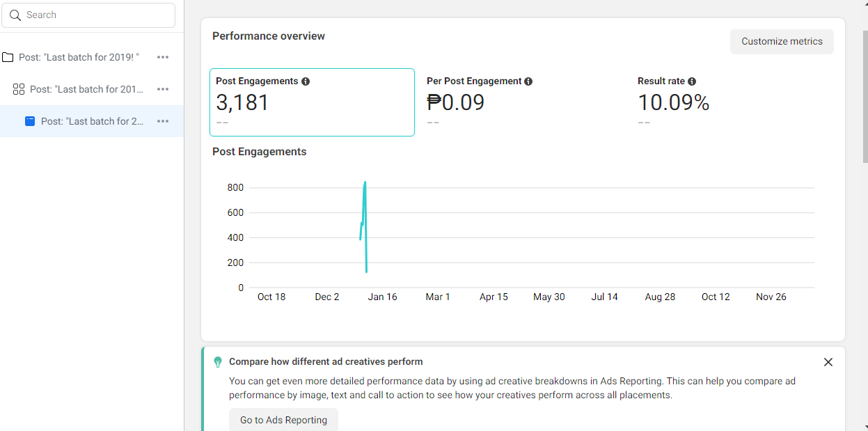Click the search magnifier icon

point(15,15)
